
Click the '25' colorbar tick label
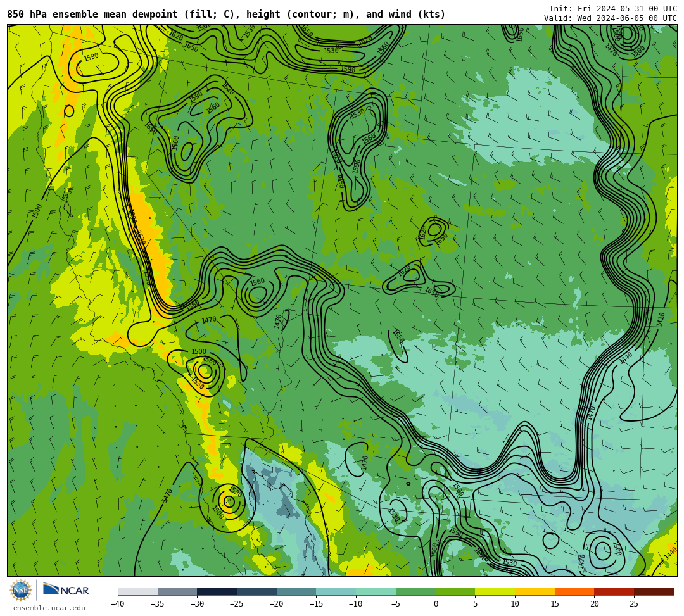point(633,604)
